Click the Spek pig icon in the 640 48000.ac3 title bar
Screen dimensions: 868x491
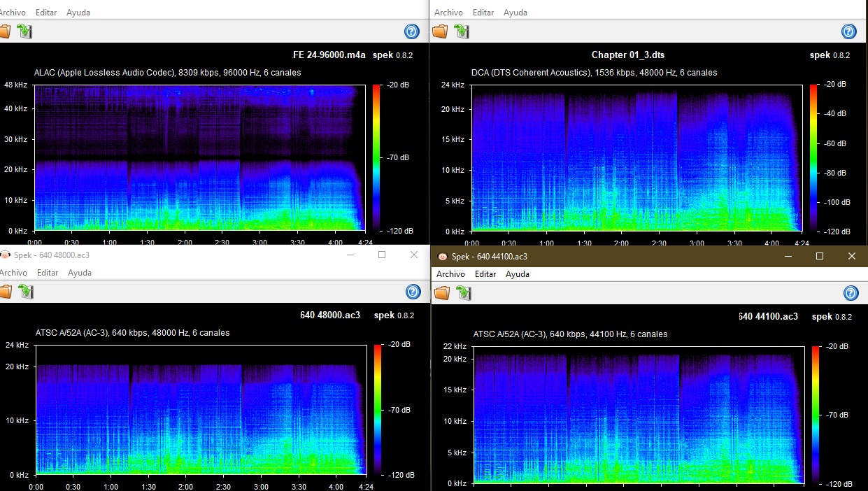point(5,255)
